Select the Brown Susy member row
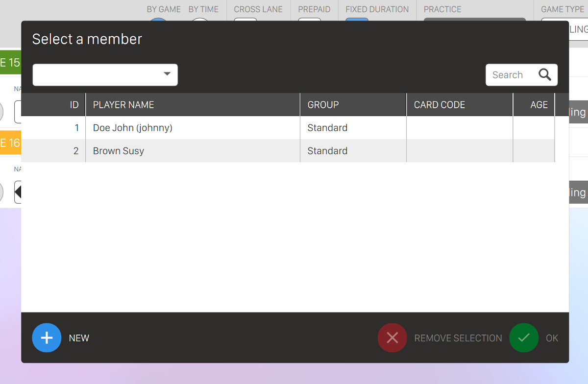This screenshot has width=588, height=384. tap(119, 151)
